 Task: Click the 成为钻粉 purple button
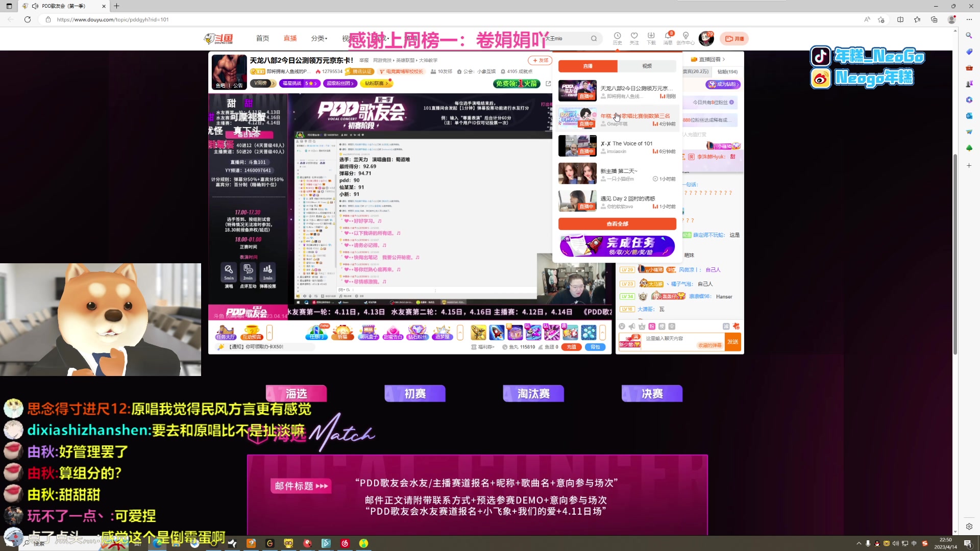coord(723,84)
